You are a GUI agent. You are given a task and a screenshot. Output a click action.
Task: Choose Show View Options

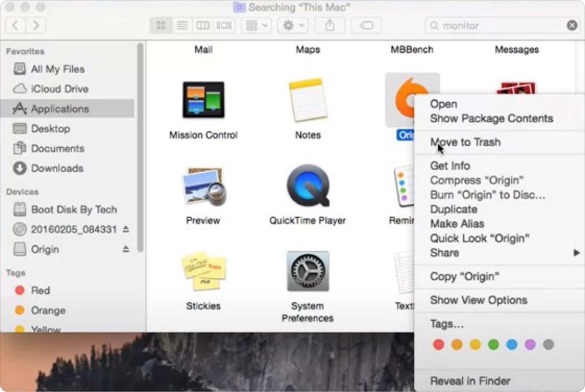click(x=479, y=300)
